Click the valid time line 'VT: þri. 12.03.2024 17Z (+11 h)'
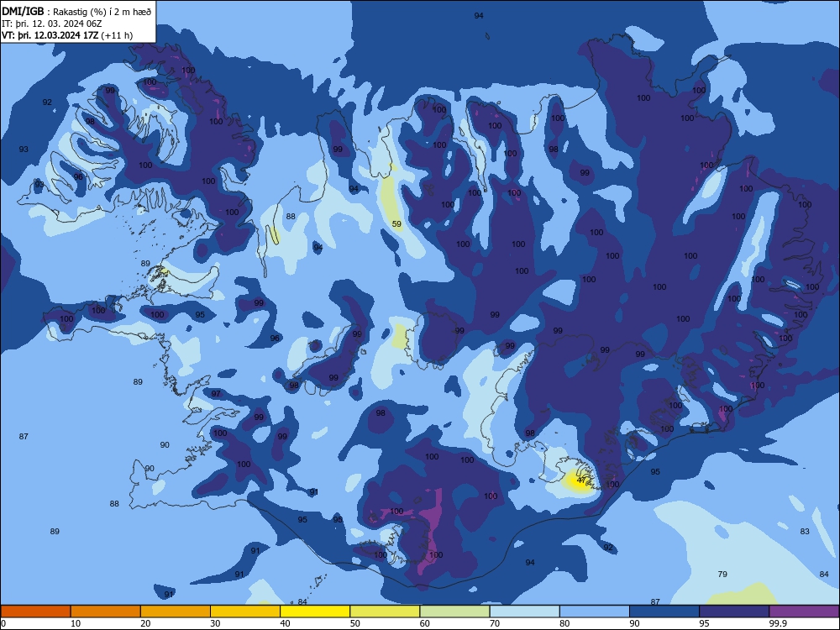This screenshot has height=630, width=840. click(x=67, y=35)
